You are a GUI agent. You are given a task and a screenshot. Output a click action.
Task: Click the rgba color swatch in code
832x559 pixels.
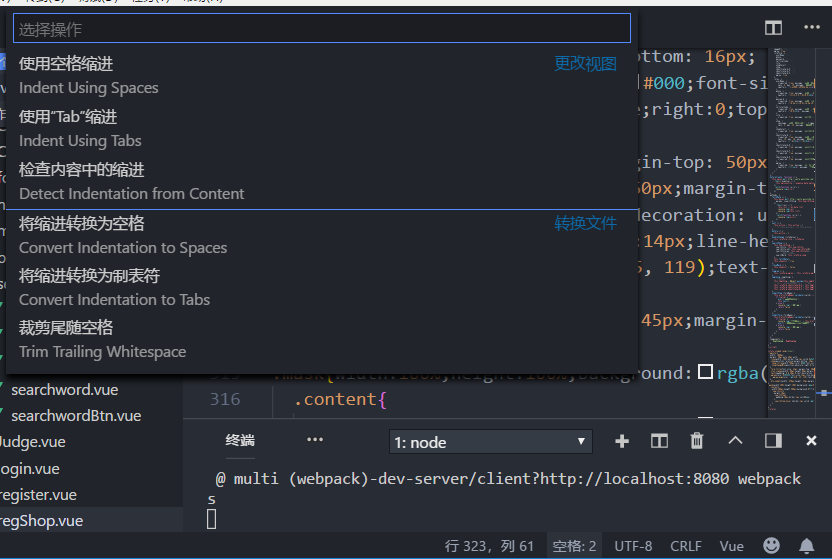tap(705, 372)
